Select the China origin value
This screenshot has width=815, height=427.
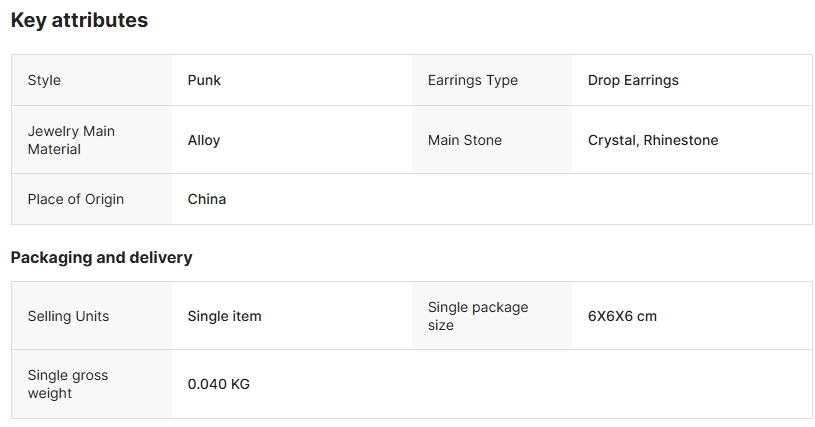pos(207,199)
